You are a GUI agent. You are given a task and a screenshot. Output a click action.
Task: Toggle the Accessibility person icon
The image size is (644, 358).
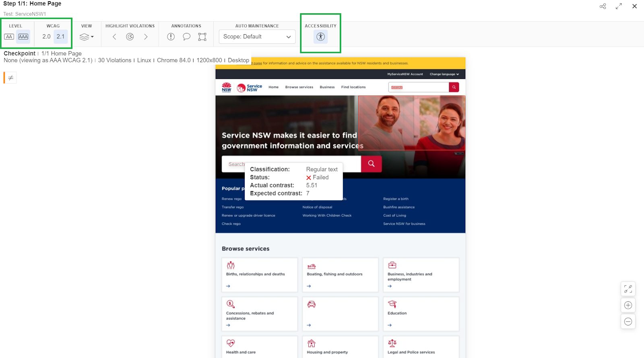(x=320, y=37)
